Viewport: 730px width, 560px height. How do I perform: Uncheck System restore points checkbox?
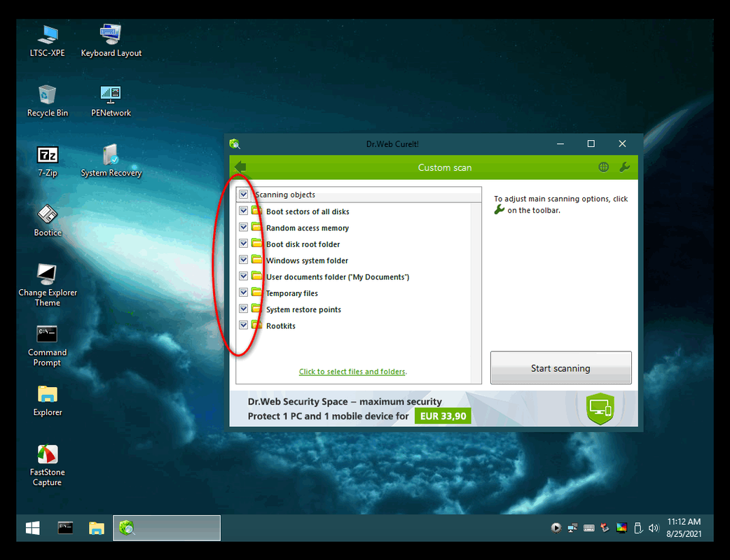tap(244, 309)
